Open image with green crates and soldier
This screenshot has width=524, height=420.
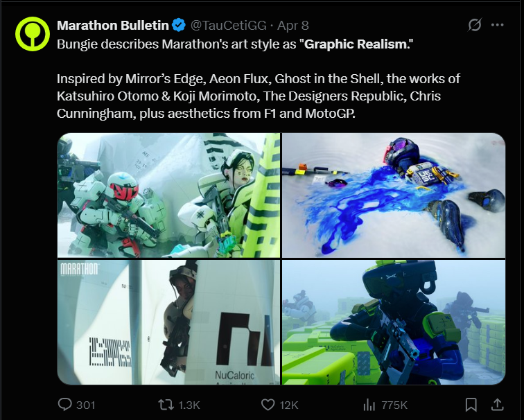coord(394,322)
